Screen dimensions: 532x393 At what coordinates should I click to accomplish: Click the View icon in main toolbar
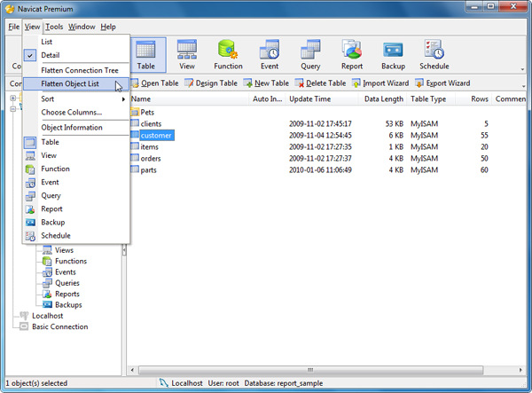coord(187,55)
